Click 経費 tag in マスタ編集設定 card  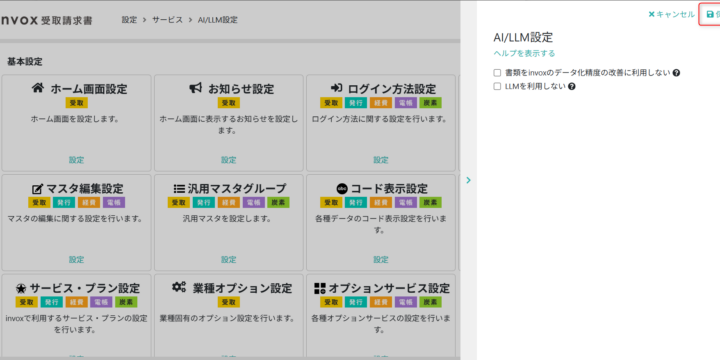tap(89, 202)
